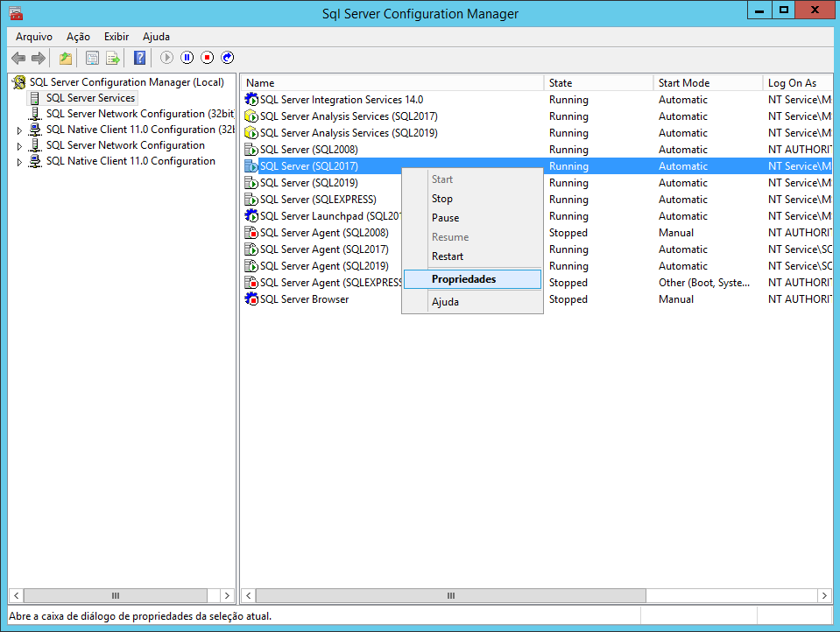Click the Configuration Manager (Local) root icon
This screenshot has width=840, height=632.
pos(19,82)
